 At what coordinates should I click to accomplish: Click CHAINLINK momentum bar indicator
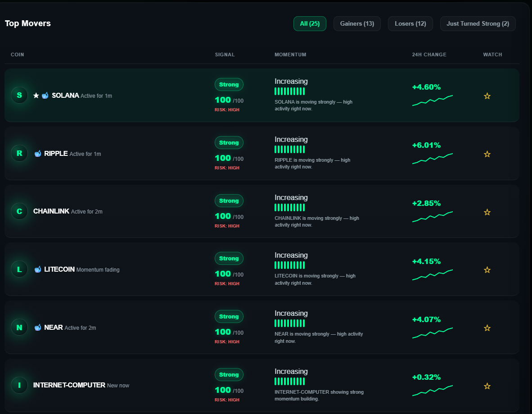pyautogui.click(x=290, y=208)
